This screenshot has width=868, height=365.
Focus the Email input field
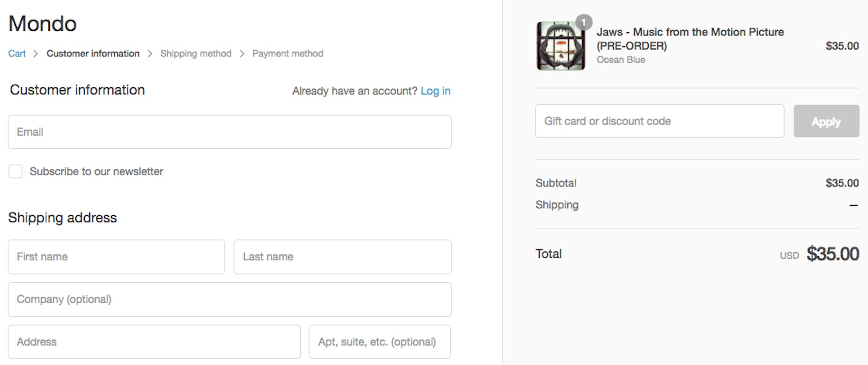(x=230, y=132)
